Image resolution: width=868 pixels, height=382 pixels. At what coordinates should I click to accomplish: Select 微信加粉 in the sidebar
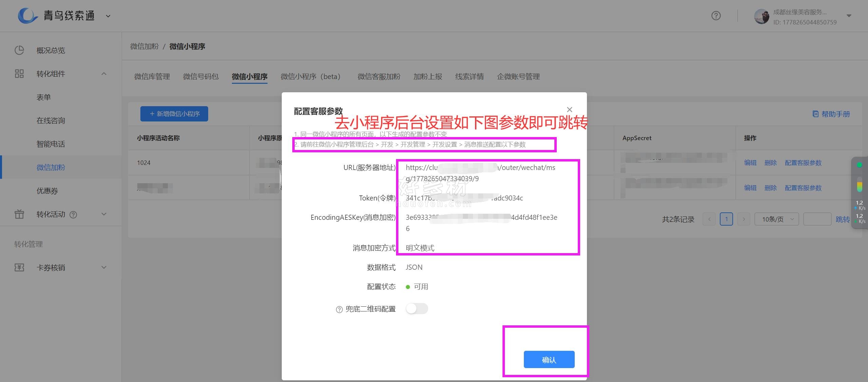pyautogui.click(x=51, y=168)
